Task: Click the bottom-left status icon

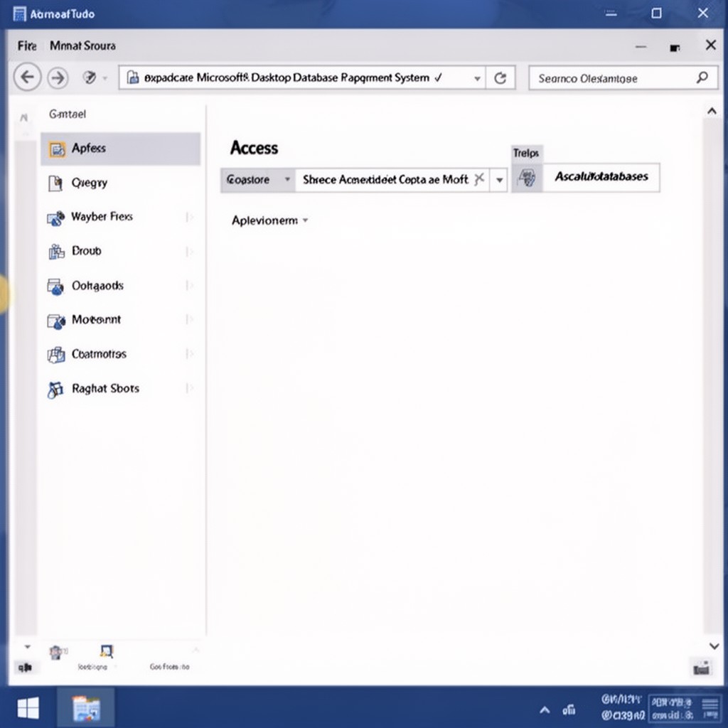Action: pyautogui.click(x=25, y=668)
